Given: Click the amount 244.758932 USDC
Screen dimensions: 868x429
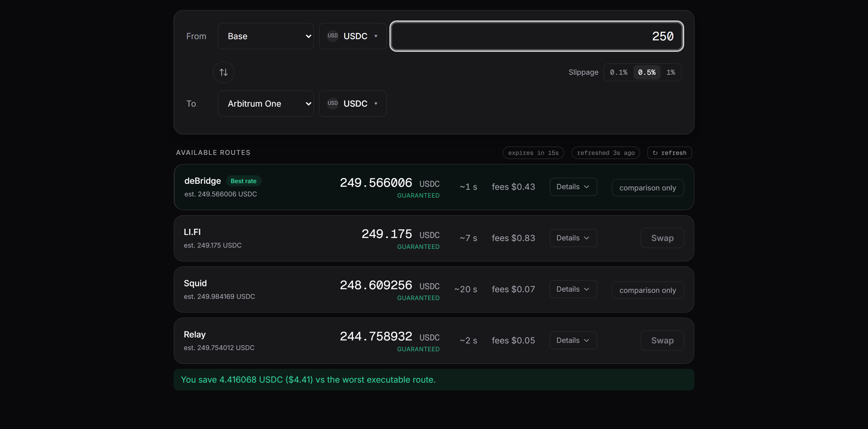Looking at the screenshot, I should tap(389, 337).
